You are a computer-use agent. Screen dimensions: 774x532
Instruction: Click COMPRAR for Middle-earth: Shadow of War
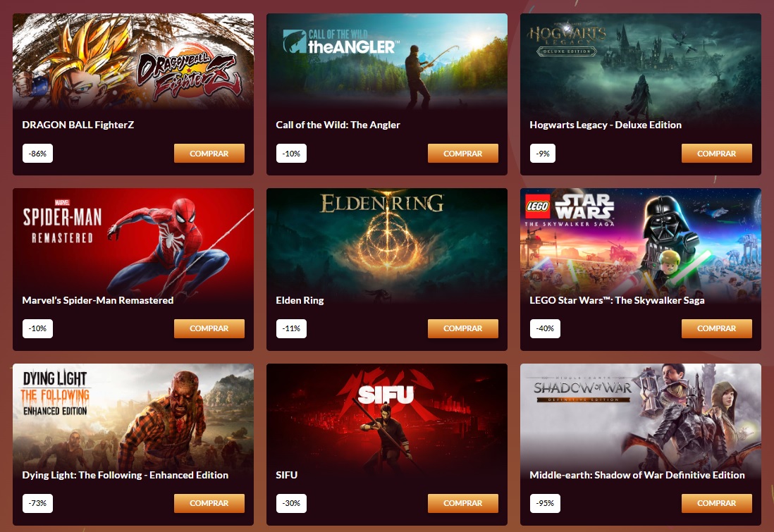(717, 503)
